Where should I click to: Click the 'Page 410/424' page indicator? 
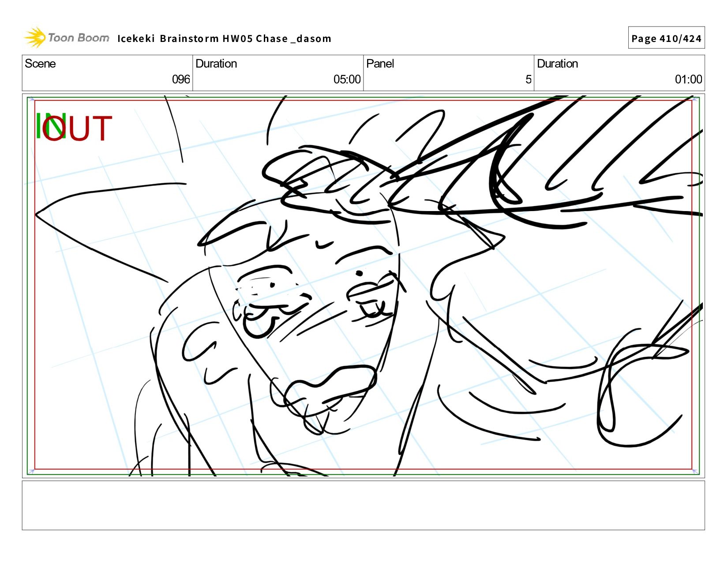tap(666, 38)
